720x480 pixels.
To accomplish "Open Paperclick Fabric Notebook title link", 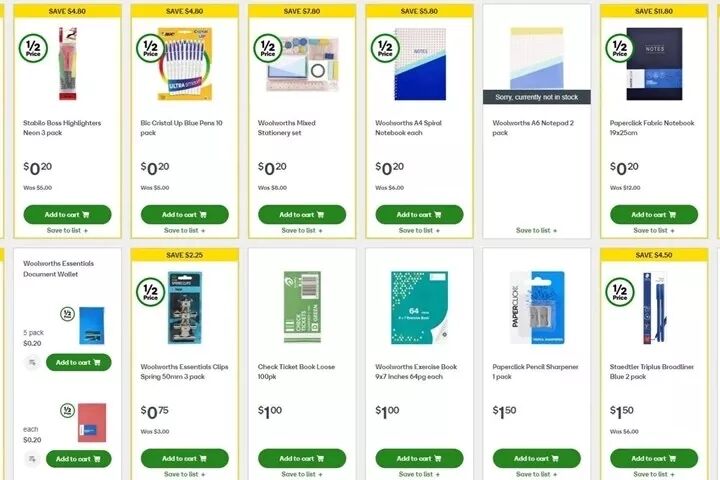I will coord(652,128).
